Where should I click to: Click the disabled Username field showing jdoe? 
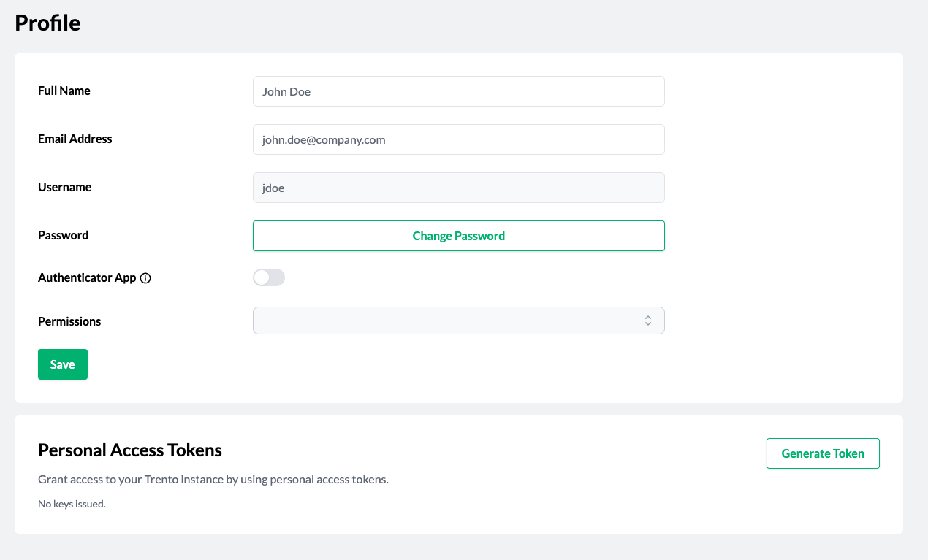[458, 188]
